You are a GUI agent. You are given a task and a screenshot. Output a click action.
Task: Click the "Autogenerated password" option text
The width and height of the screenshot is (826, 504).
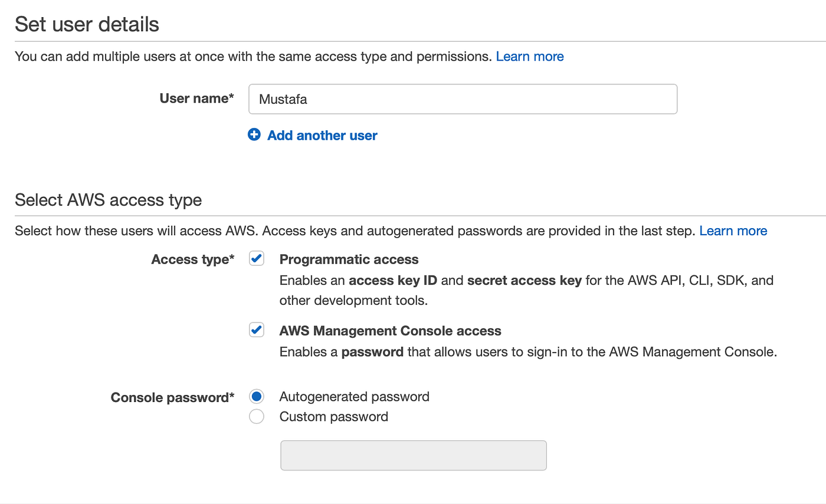coord(354,397)
